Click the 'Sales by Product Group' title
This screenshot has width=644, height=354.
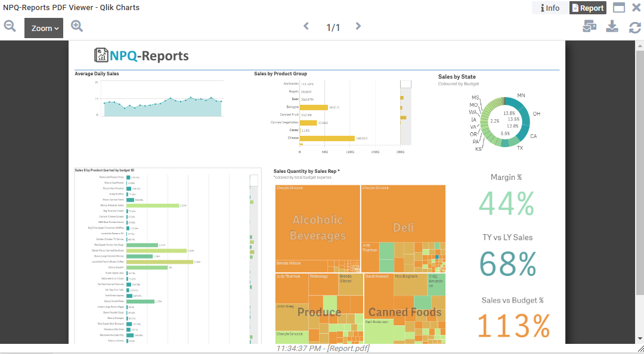pos(280,74)
